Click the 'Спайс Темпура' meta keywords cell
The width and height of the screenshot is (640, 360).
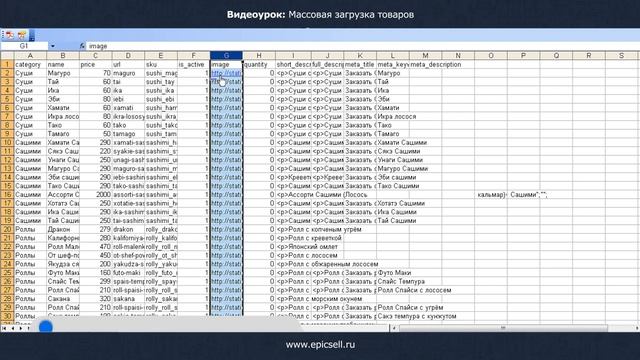coord(401,282)
